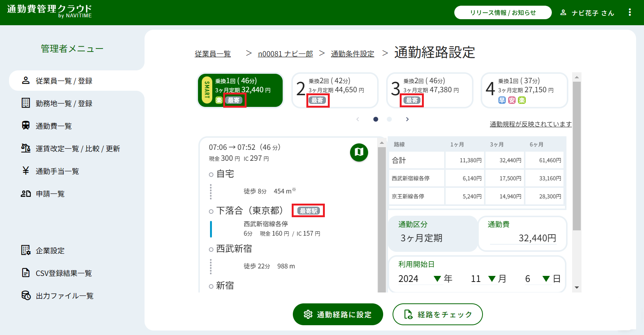Select route 4 card with 27,150円
The width and height of the screenshot is (644, 335).
[x=524, y=90]
